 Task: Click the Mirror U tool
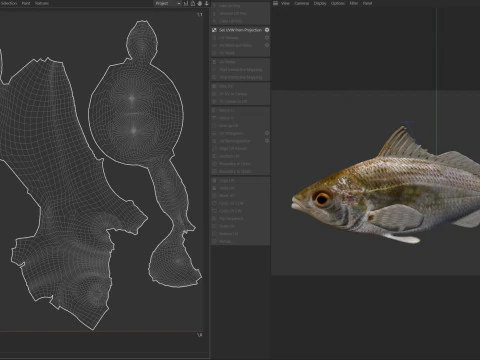point(240,110)
